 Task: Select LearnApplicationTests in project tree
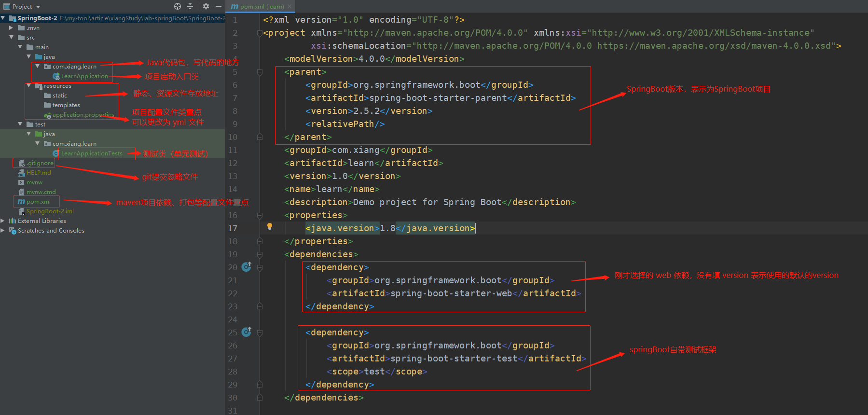pos(92,153)
